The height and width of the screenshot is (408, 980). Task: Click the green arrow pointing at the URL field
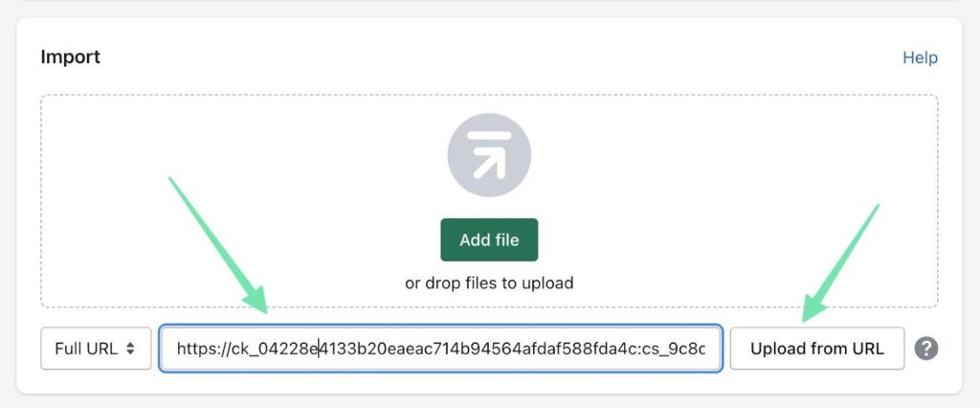218,244
